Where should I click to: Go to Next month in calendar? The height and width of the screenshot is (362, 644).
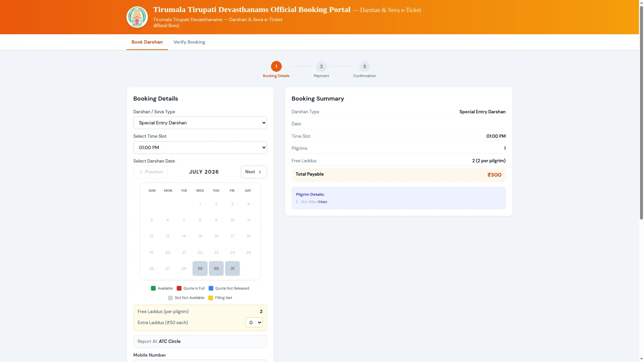[254, 172]
